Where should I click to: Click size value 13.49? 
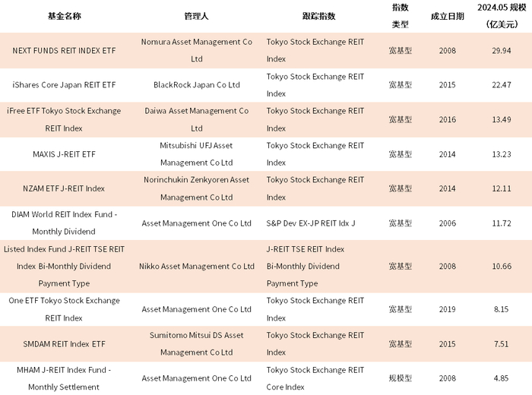tap(502, 120)
